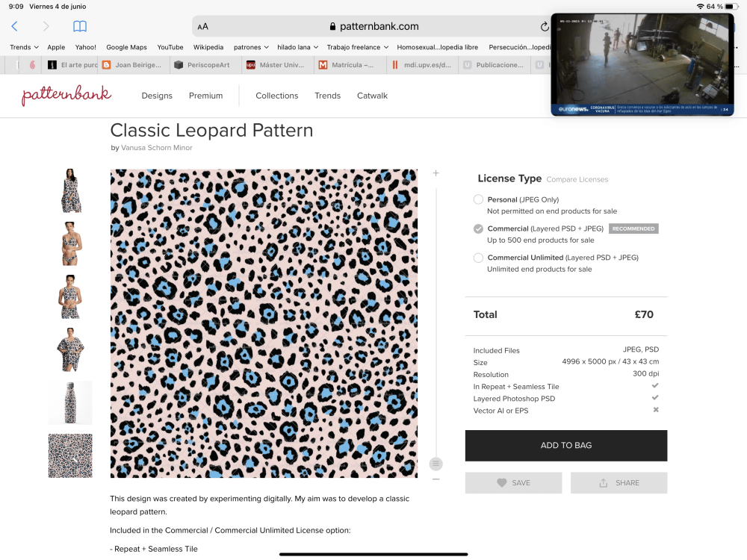This screenshot has width=747, height=560.
Task: Click the ADD TO BAG button
Action: click(x=566, y=445)
